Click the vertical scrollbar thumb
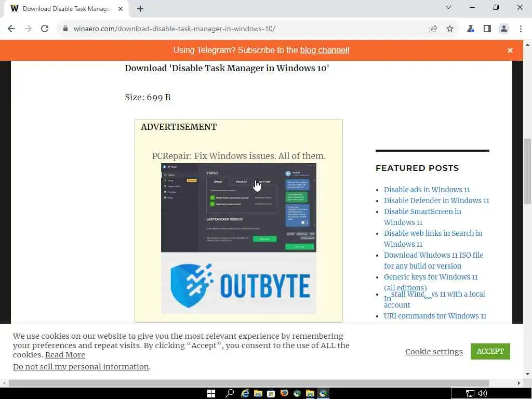 [x=528, y=171]
